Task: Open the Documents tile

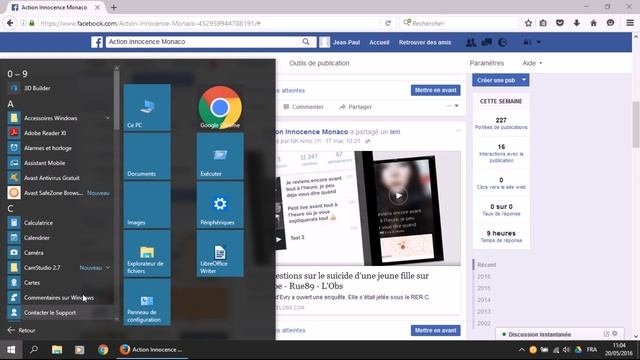Action: click(x=147, y=156)
